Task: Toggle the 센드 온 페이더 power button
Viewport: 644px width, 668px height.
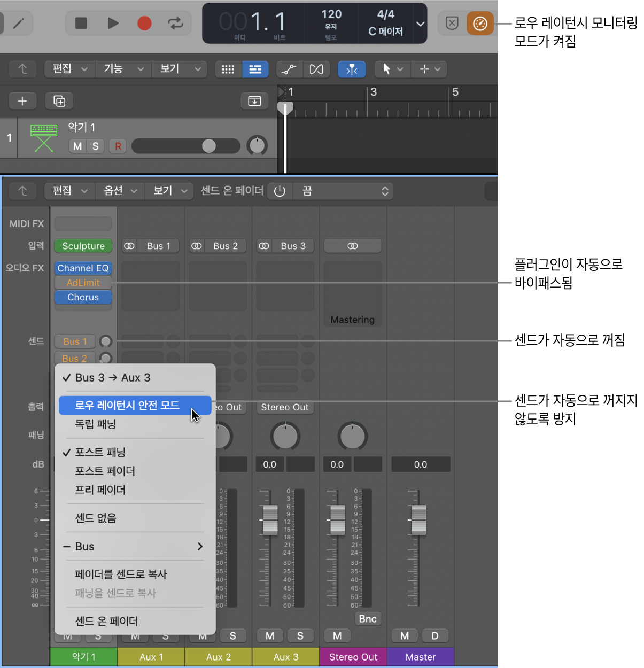Action: (x=280, y=191)
